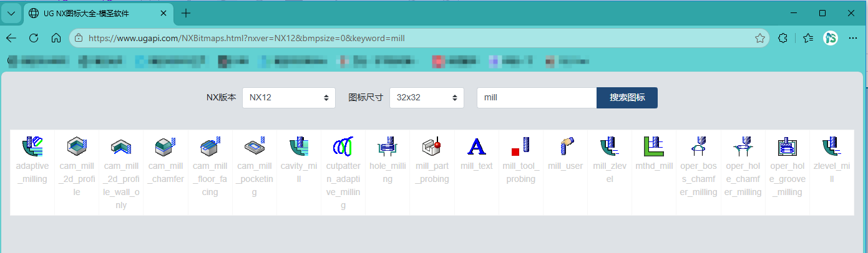
Task: Click the address bar URL
Action: pos(246,38)
